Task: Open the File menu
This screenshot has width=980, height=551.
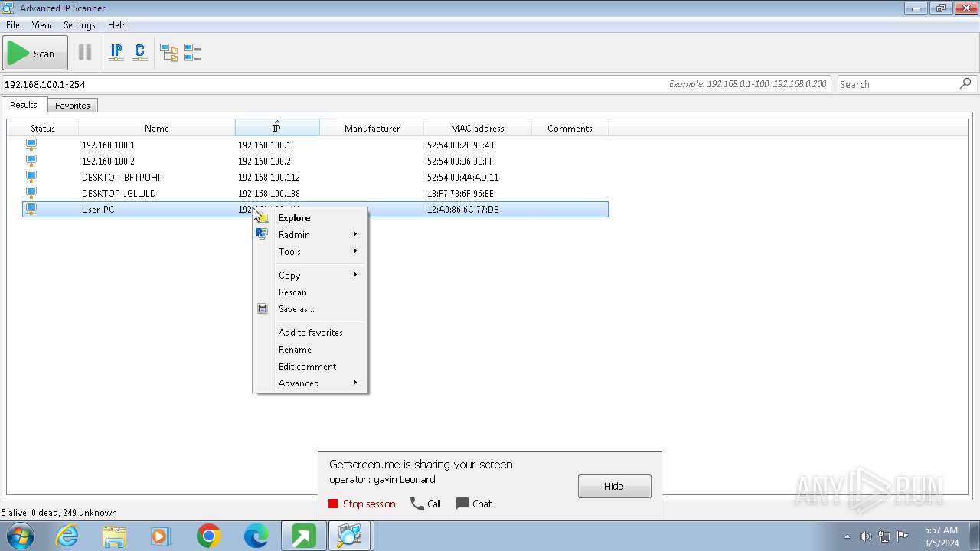Action: pos(13,25)
